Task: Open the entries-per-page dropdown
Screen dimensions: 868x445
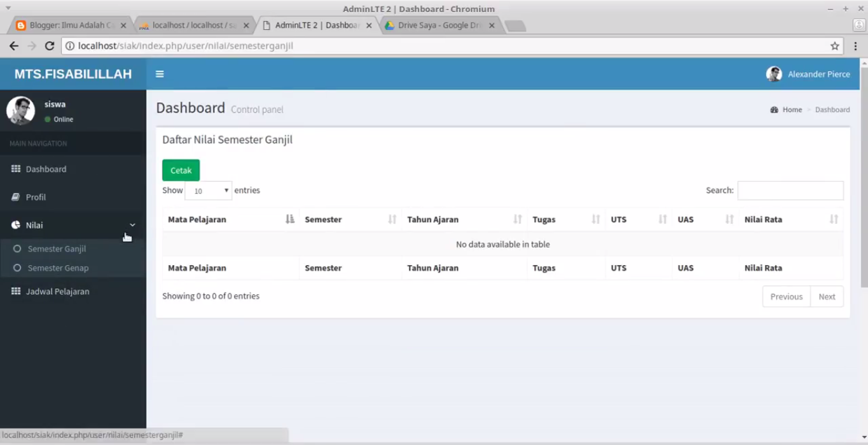Action: [x=208, y=191]
